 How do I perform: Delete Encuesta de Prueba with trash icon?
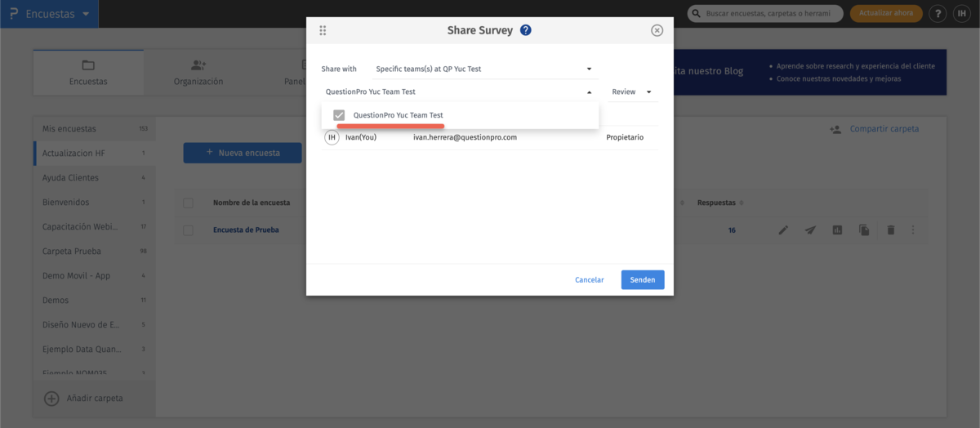[891, 230]
